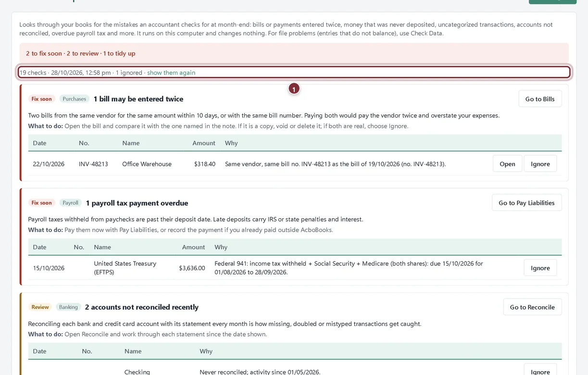Click the Fix soon badge beside Payroll
The width and height of the screenshot is (588, 375).
42,203
